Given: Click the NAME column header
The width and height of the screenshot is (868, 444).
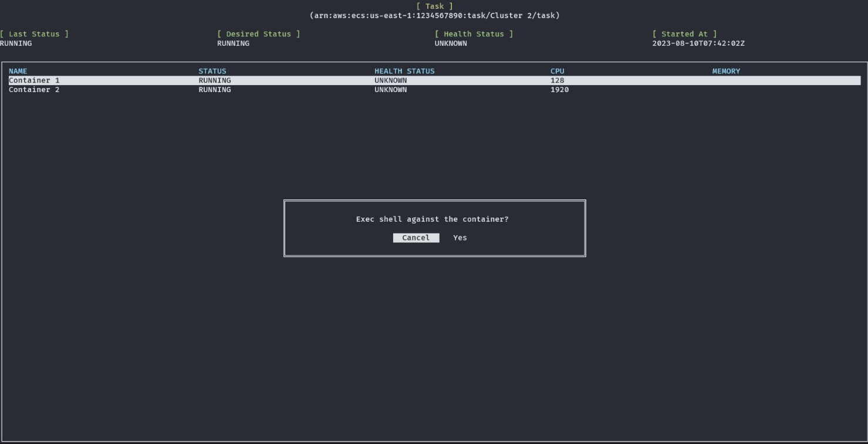Looking at the screenshot, I should tap(18, 71).
